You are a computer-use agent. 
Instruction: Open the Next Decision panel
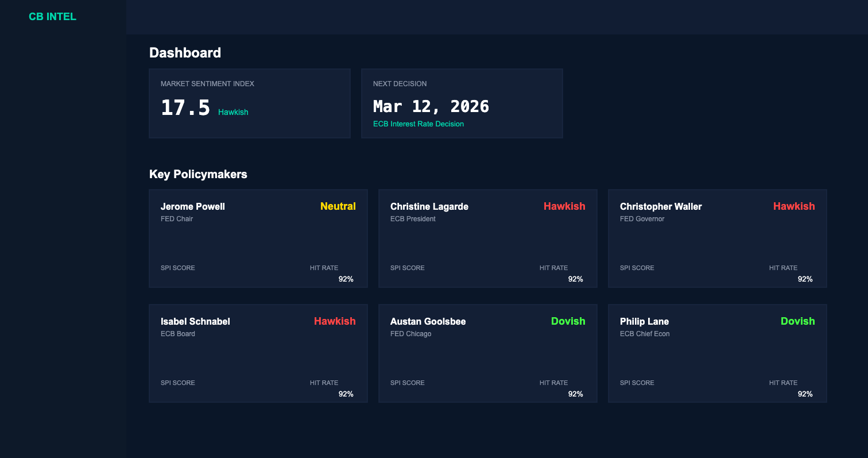pos(462,103)
